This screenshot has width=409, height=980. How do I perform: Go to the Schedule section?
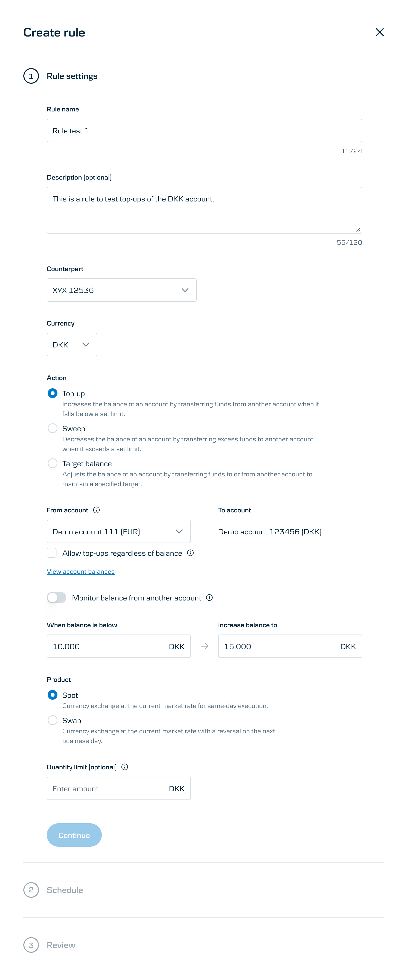(x=65, y=890)
